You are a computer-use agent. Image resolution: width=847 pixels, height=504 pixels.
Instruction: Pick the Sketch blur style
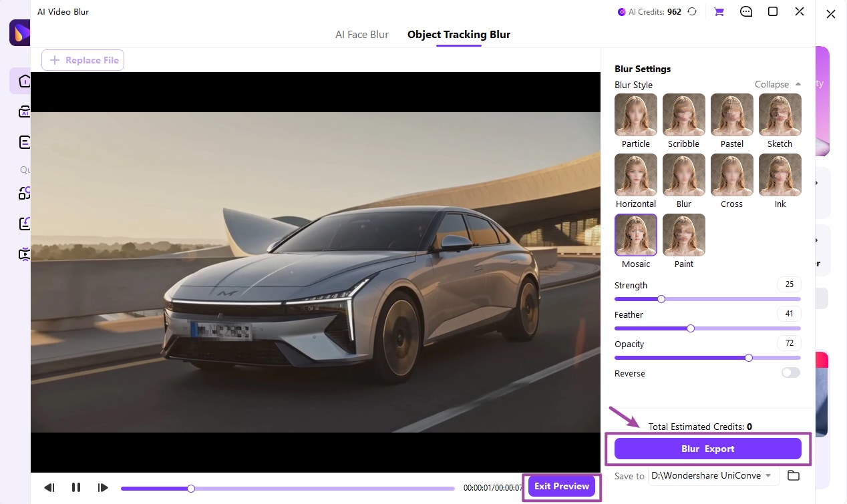pyautogui.click(x=780, y=115)
